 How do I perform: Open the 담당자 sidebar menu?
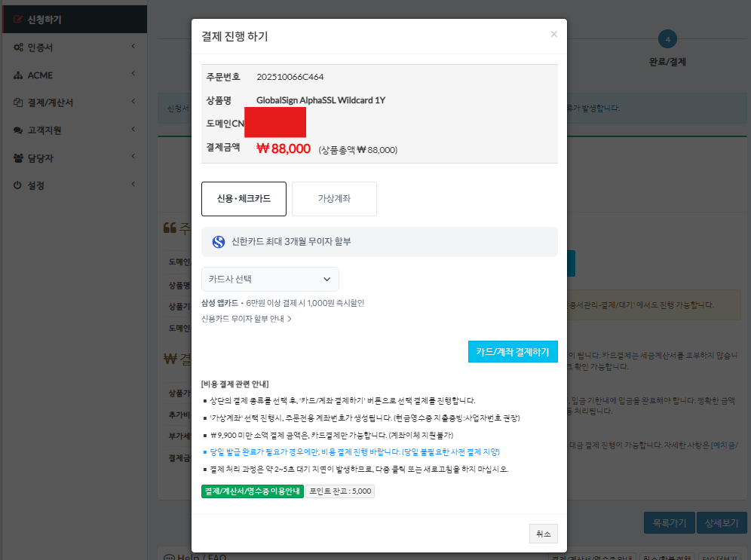click(x=75, y=158)
